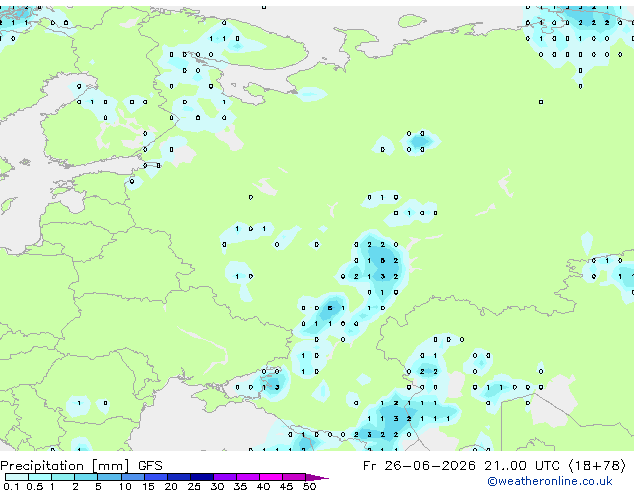
Task: Click the 1–2 mm legend color swatch
Action: tap(63, 477)
